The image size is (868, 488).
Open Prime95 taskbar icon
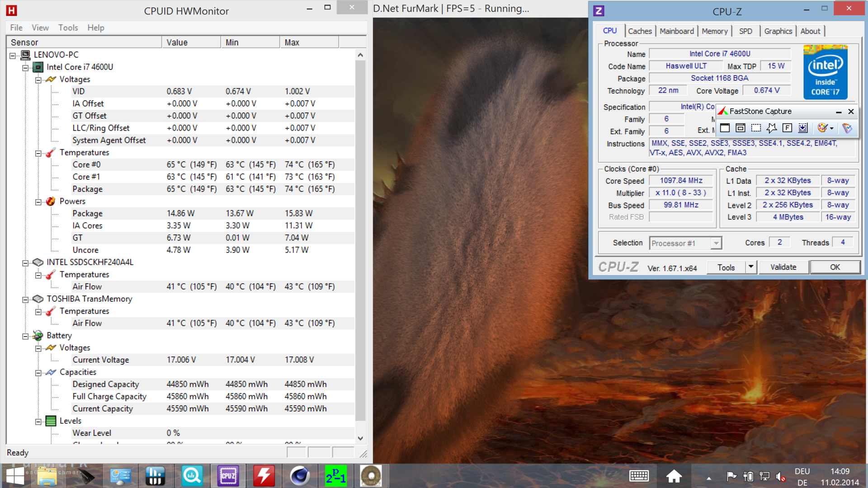pos(335,476)
